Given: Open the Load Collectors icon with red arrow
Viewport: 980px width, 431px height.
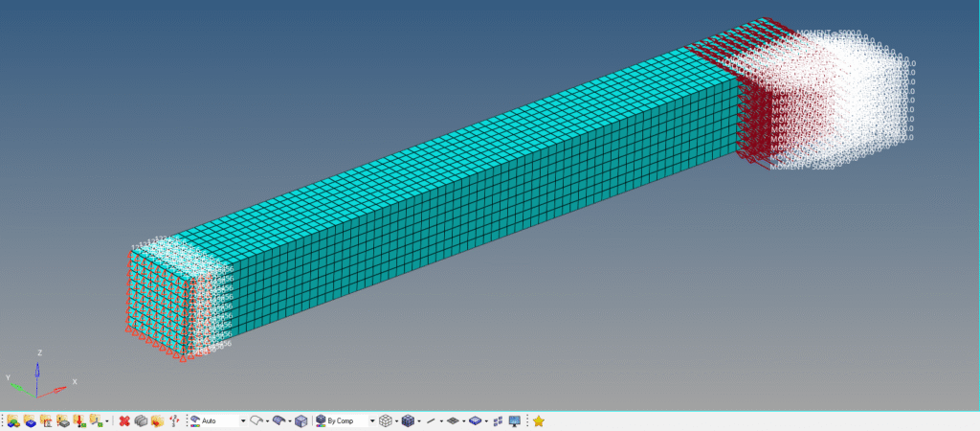Looking at the screenshot, I should tap(79, 421).
